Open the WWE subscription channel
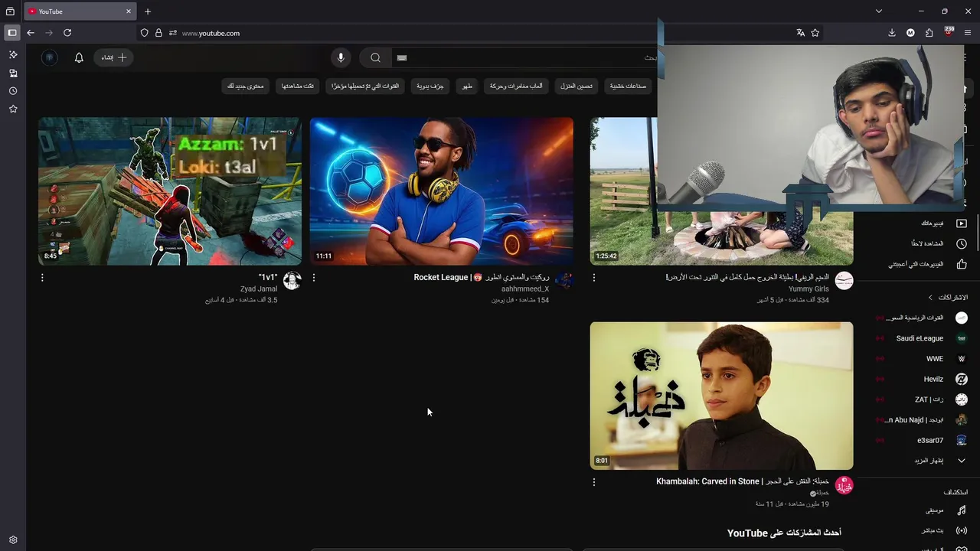Image resolution: width=980 pixels, height=551 pixels. tap(923, 359)
